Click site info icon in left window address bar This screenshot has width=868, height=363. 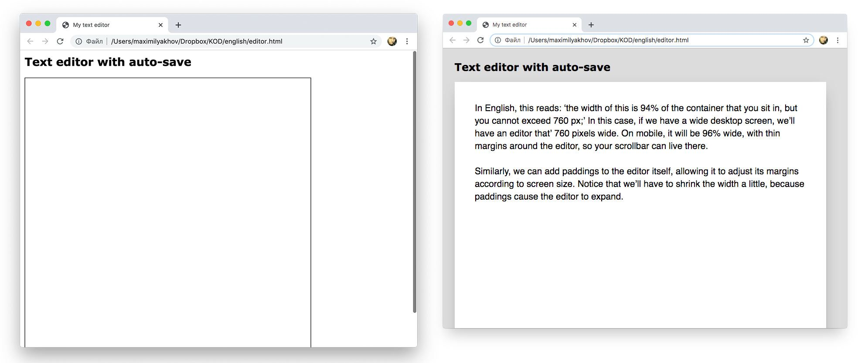tap(78, 41)
